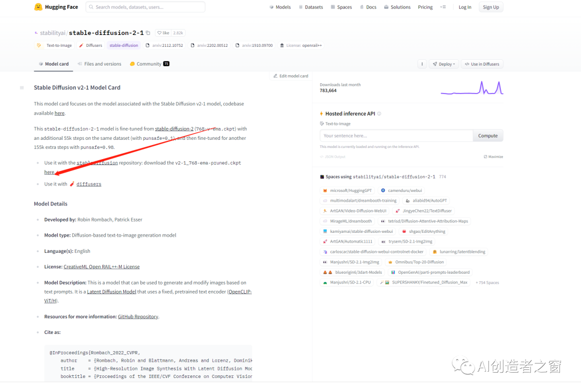Click the stabilityai organization link
Screen dimensions: 581x392
[52, 33]
